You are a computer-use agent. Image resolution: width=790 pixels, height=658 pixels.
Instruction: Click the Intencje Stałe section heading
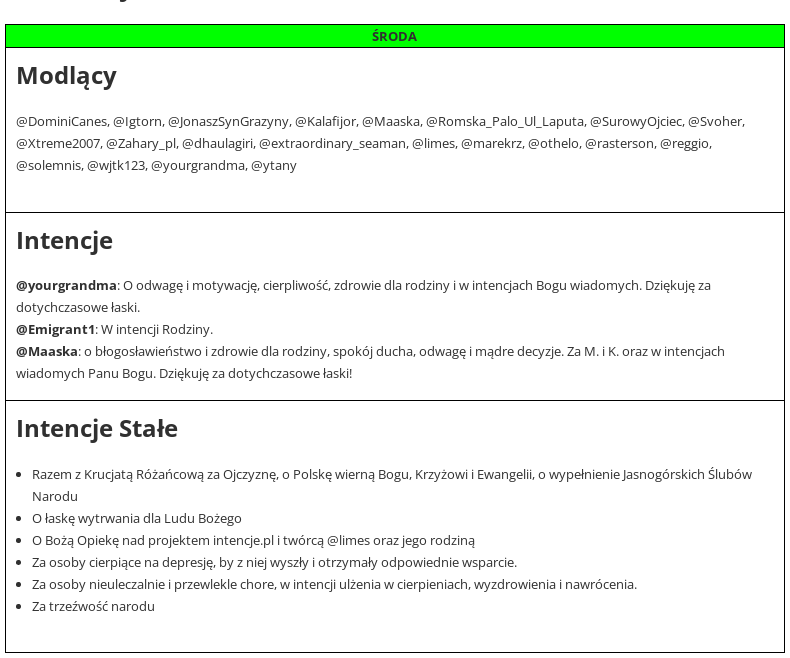(97, 428)
